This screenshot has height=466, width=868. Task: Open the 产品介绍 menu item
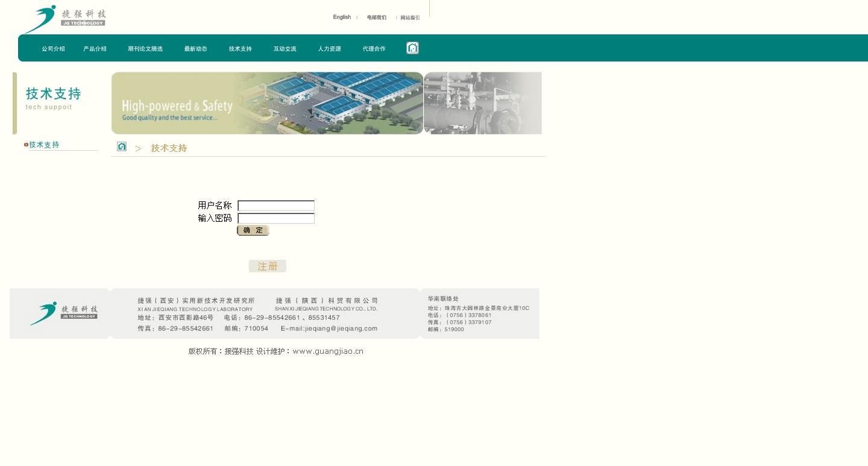[95, 49]
